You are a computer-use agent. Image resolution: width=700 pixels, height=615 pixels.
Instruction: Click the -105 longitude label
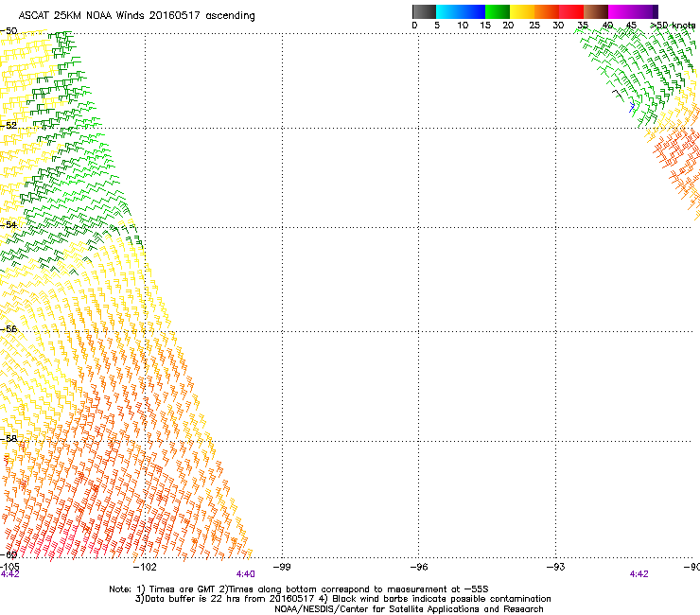point(9,567)
